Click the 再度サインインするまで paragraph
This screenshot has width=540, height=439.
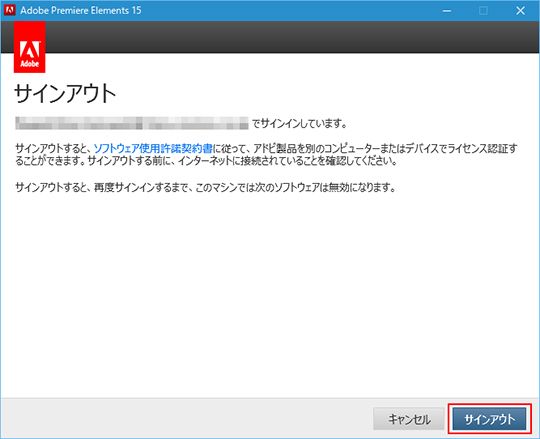206,188
